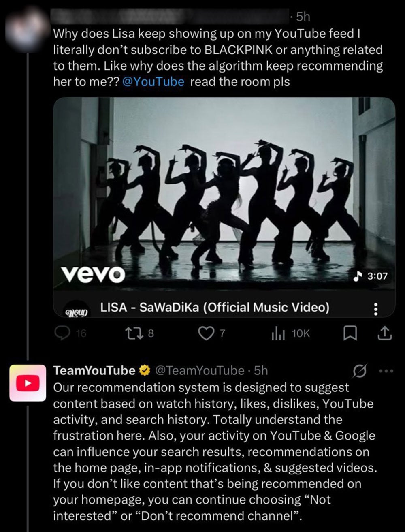Open the LISA - SaWaDiKa video title
Image resolution: width=405 pixels, height=532 pixels.
point(214,308)
